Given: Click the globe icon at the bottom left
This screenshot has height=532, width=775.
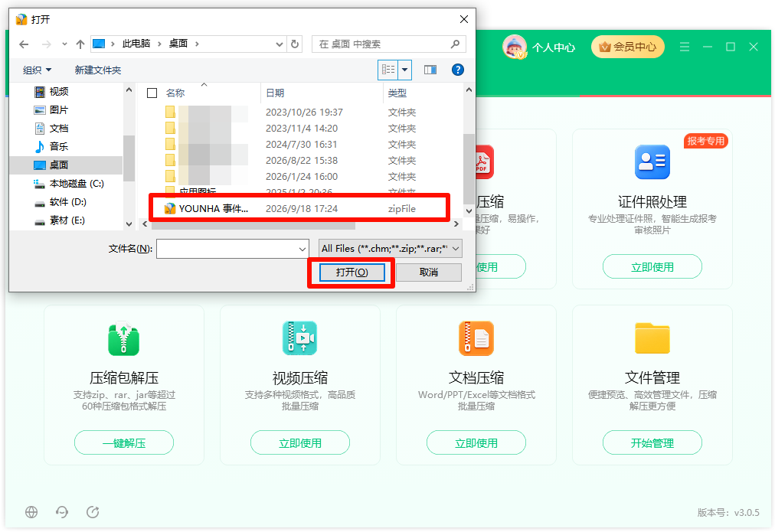Looking at the screenshot, I should (x=31, y=512).
